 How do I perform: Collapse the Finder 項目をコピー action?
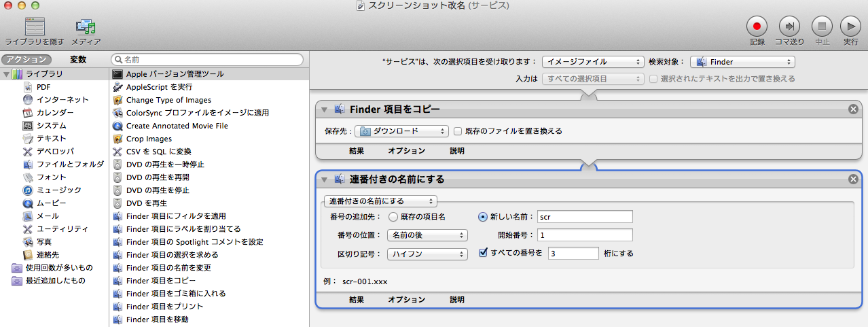pyautogui.click(x=325, y=109)
